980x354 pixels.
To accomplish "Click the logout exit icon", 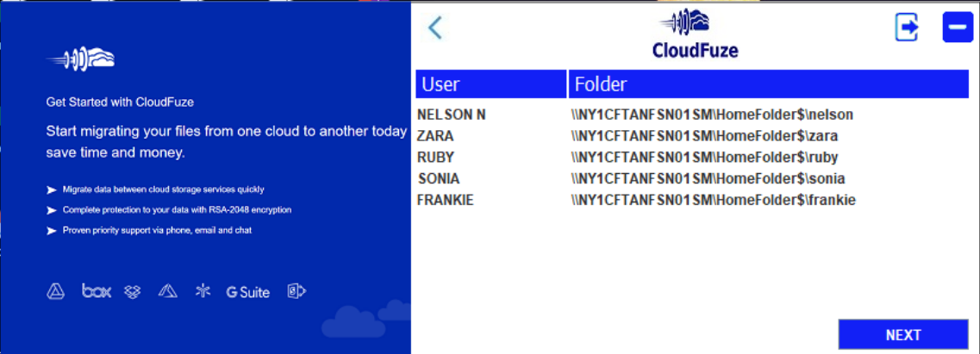I will coord(907,28).
